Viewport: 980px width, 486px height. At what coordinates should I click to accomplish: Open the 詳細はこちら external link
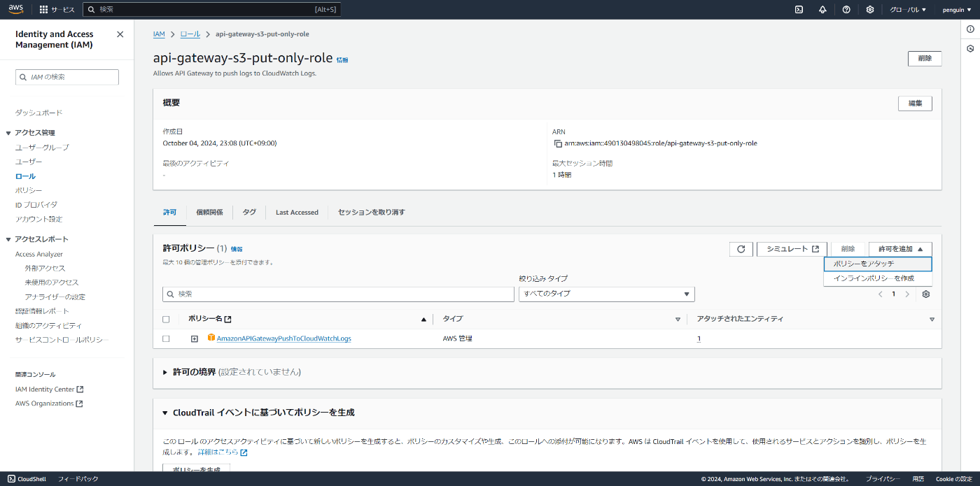coord(223,452)
